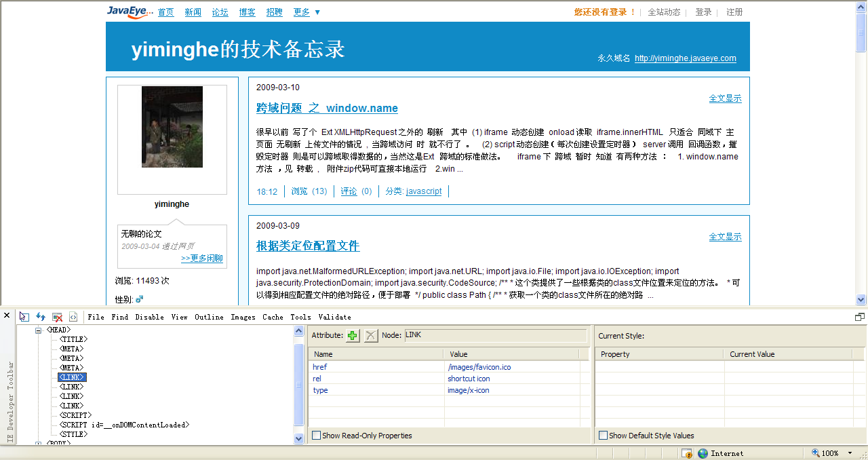Go to 首页 home link
Screen dimensions: 868x460
166,12
